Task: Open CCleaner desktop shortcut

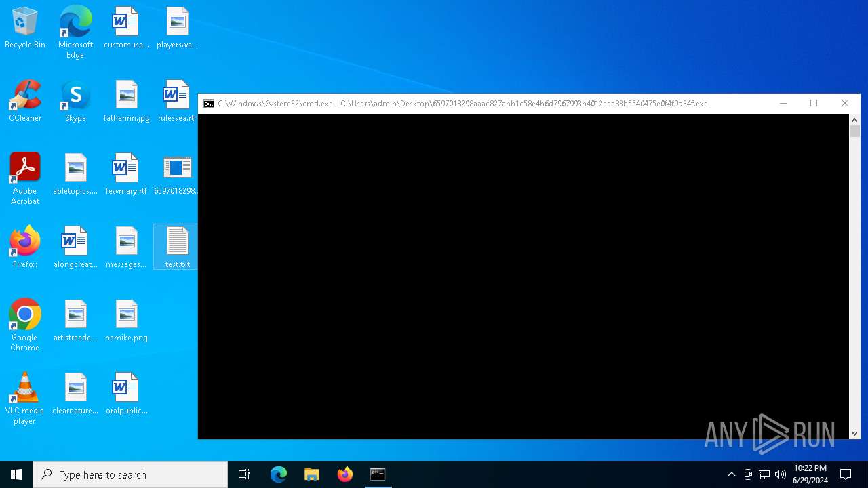Action: (25, 102)
